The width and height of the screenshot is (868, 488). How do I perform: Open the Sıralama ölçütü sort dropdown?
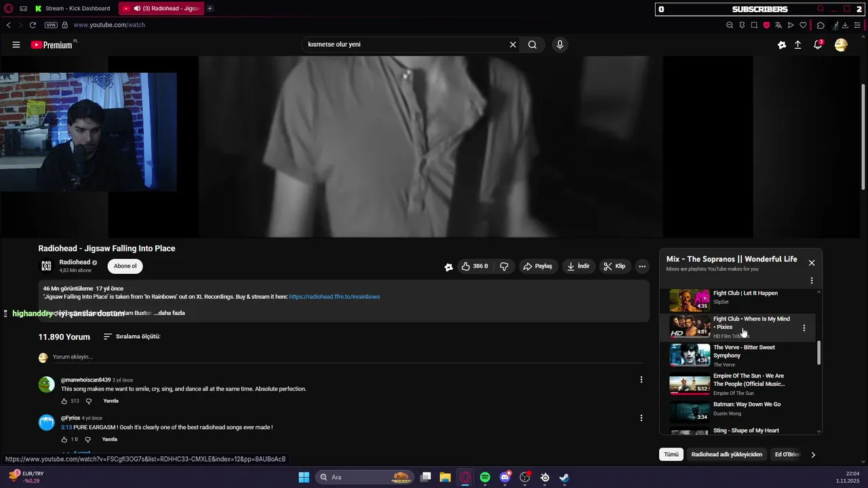tap(132, 337)
